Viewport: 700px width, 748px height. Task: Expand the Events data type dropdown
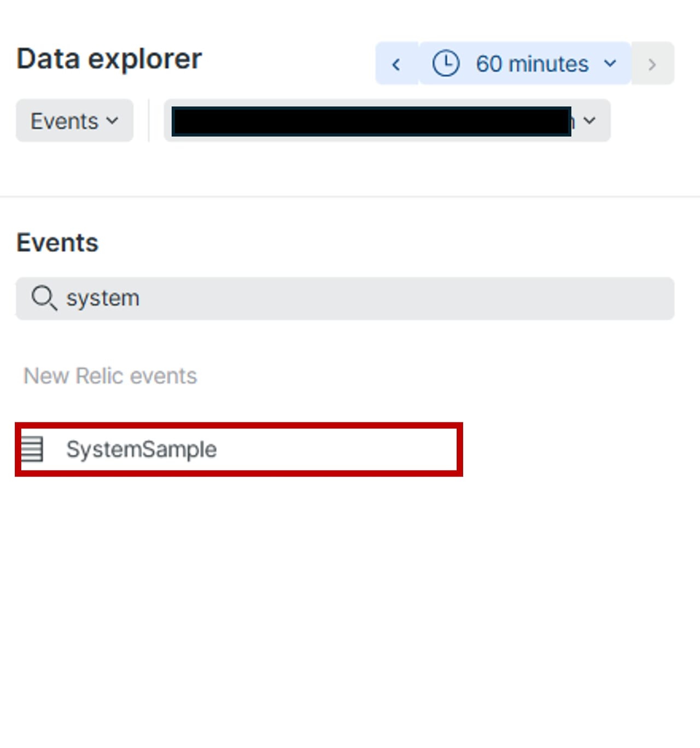point(74,120)
